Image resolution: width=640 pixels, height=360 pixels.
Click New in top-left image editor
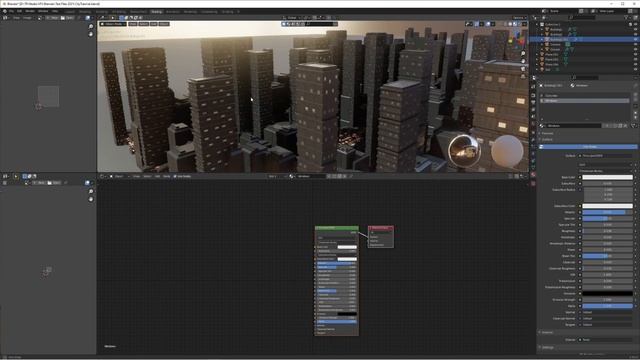(53, 18)
